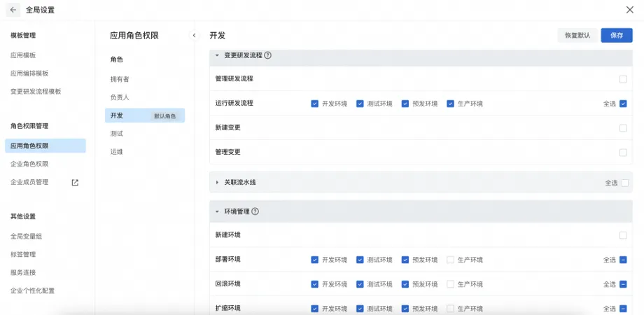Viewport: 644px width, 315px height.
Task: Close the 全局设置 dialog with the X
Action: tap(629, 10)
